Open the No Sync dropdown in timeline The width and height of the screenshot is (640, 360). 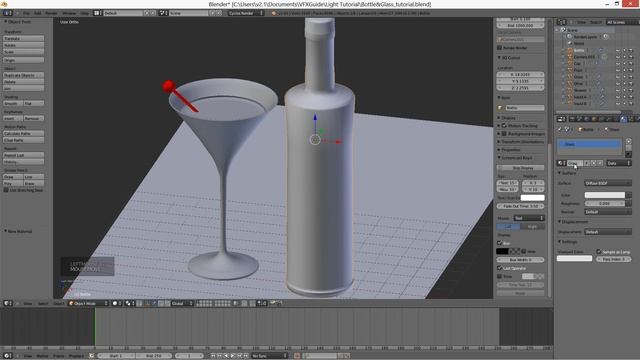point(269,356)
